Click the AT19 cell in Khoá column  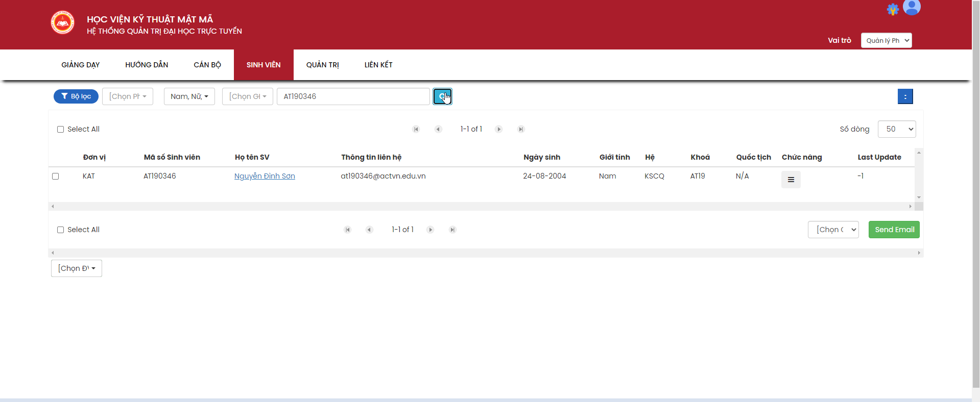[698, 176]
